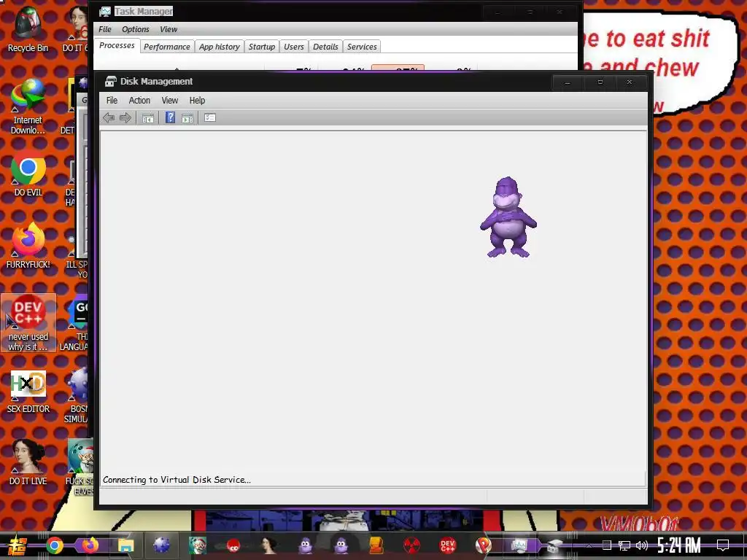Click the blue spiky ball taskbar icon
Image resolution: width=747 pixels, height=560 pixels.
pyautogui.click(x=161, y=545)
